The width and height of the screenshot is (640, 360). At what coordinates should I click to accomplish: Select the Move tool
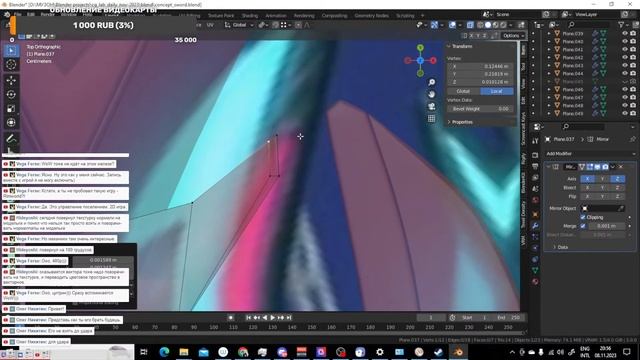click(11, 80)
